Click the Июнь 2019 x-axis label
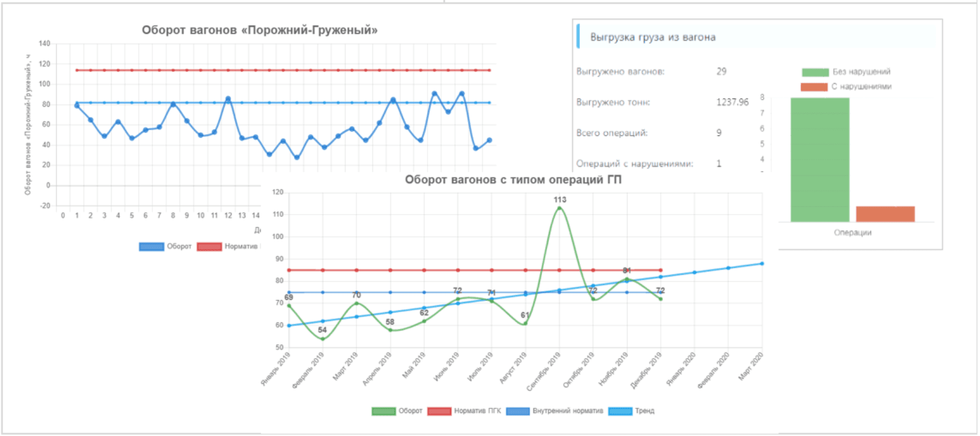This screenshot has width=980, height=436. [x=446, y=367]
